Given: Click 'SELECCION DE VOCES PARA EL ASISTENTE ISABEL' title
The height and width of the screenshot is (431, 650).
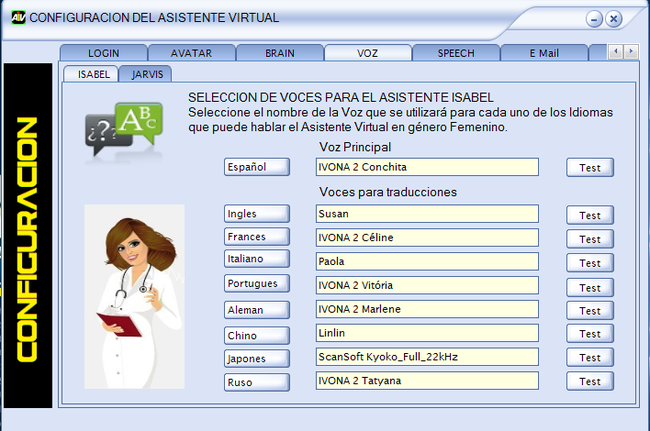Looking at the screenshot, I should click(341, 97).
